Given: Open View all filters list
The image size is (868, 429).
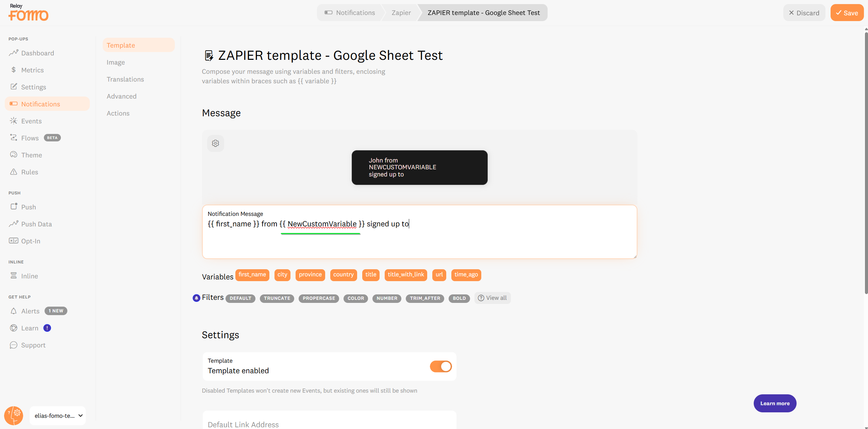Looking at the screenshot, I should (x=492, y=298).
